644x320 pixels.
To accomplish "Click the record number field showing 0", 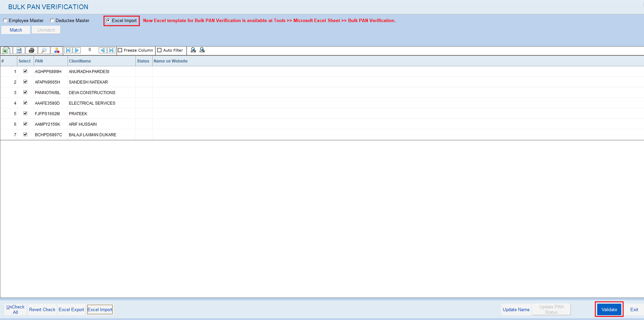I will pos(90,50).
